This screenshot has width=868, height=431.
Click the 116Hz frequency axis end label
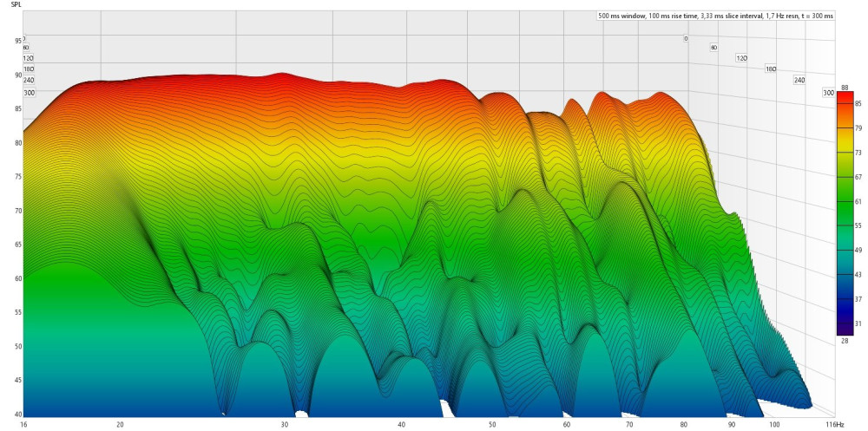pyautogui.click(x=834, y=424)
